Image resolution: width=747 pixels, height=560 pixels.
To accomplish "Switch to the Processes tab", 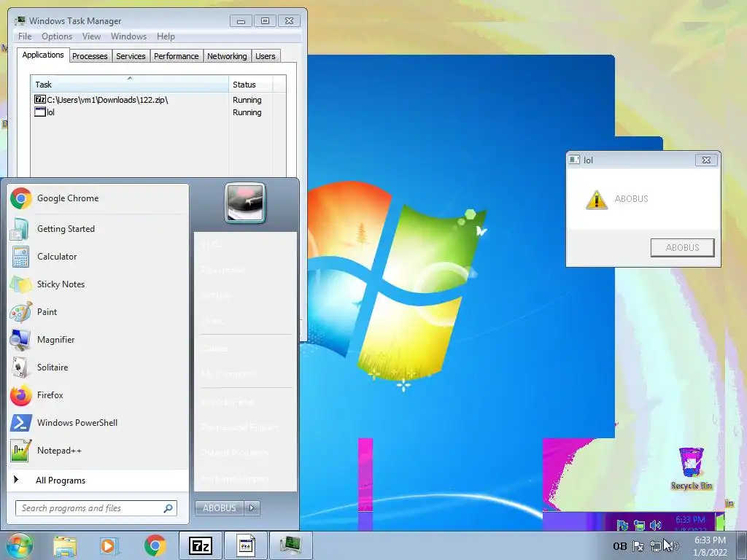I will [90, 56].
